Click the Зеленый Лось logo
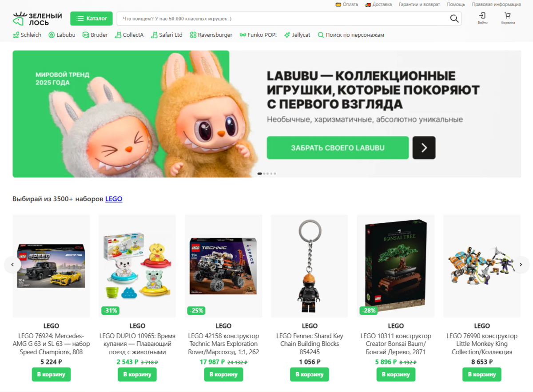This screenshot has width=533, height=392. (37, 19)
